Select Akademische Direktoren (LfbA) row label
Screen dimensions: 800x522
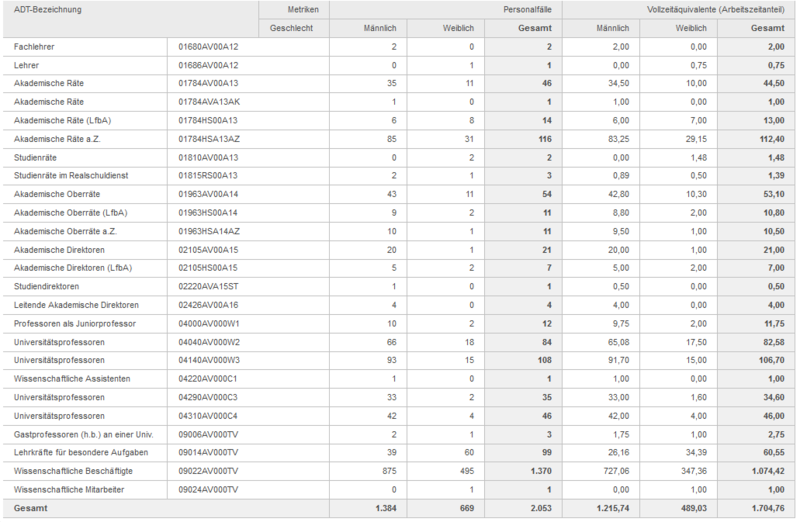click(x=73, y=268)
